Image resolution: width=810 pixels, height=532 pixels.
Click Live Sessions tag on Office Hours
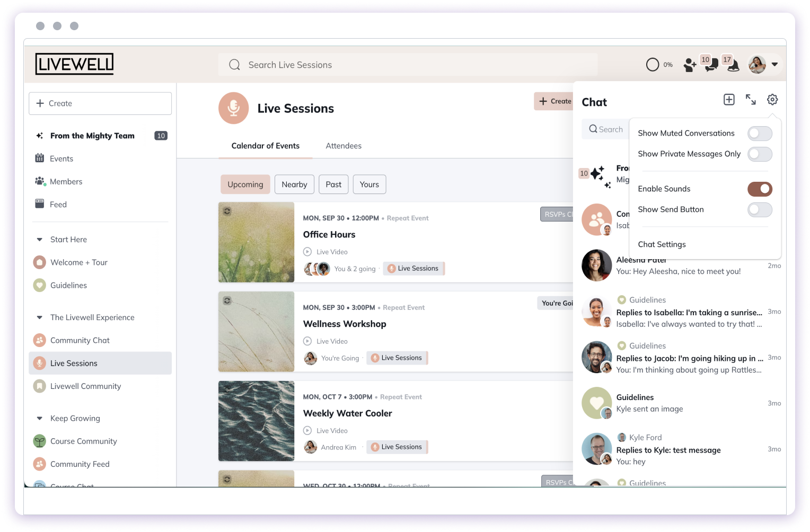[413, 269]
